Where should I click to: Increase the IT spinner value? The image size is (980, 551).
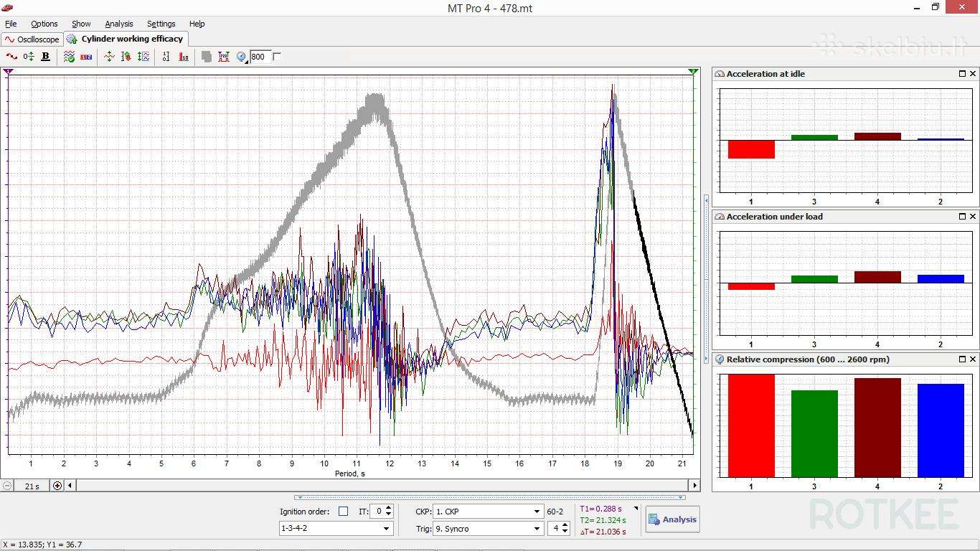(x=389, y=508)
